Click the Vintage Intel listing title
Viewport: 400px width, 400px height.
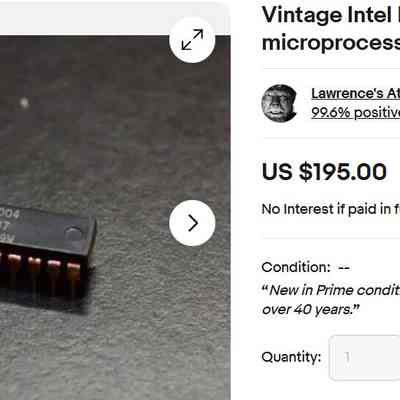[x=331, y=29]
